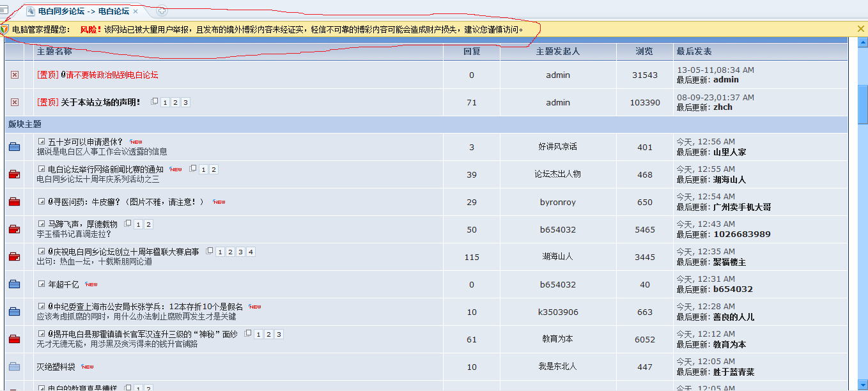
Task: Click locked icon next to 请不要转政治贴 thread
Action: [x=14, y=75]
